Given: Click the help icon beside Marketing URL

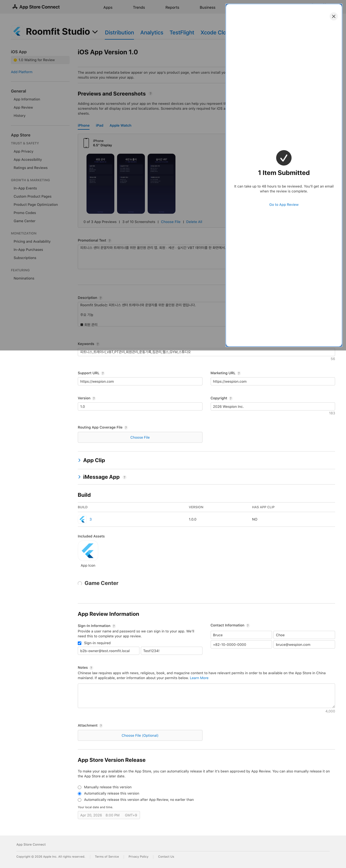Looking at the screenshot, I should click(x=239, y=373).
